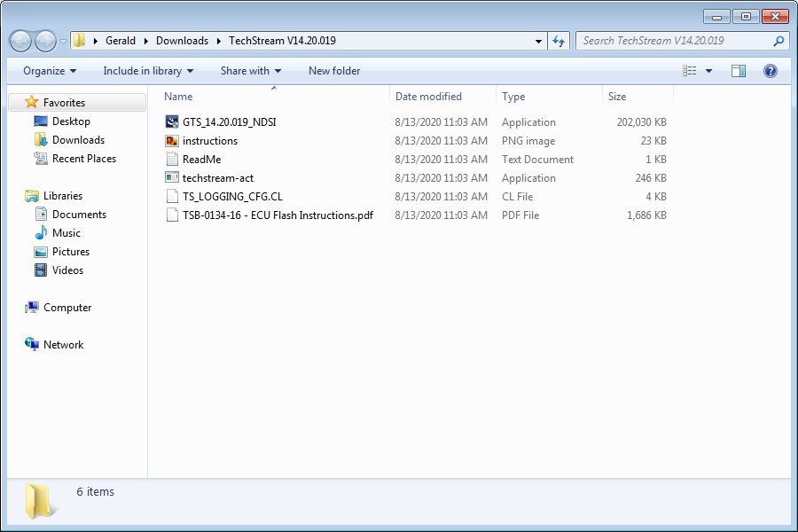Select the ReadMe file name
Screen dimensions: 798x532
201,160
